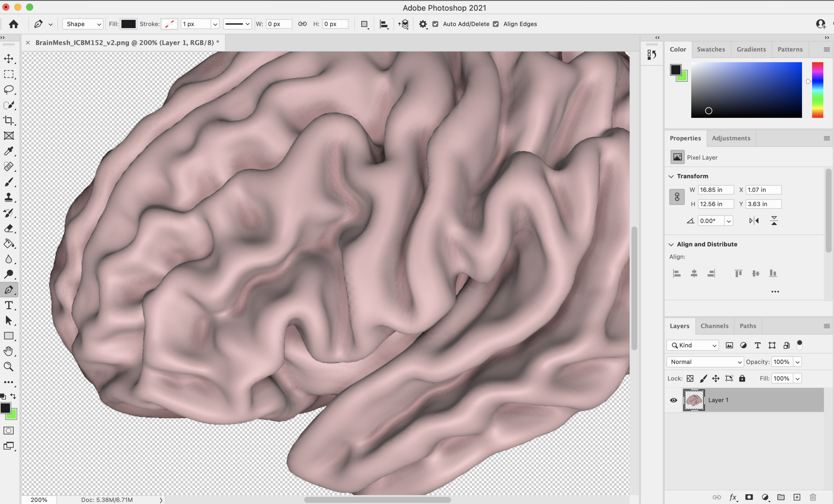Select the Zoom tool
This screenshot has width=834, height=504.
[x=9, y=367]
